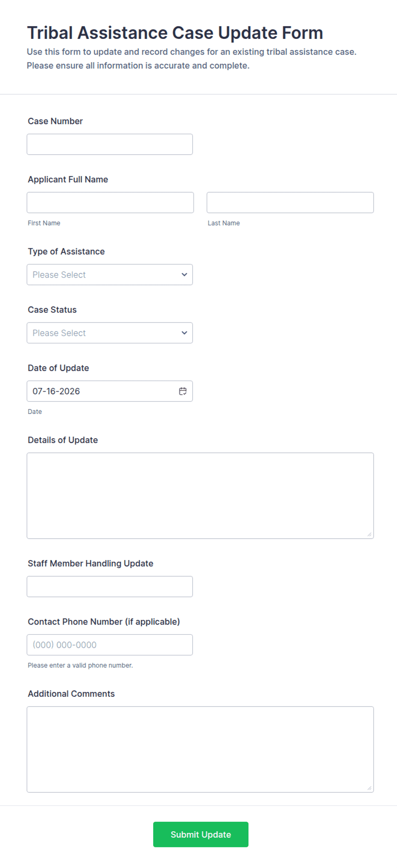Focus the Case Number input field
Viewport: 397px width, 868px height.
coord(110,144)
